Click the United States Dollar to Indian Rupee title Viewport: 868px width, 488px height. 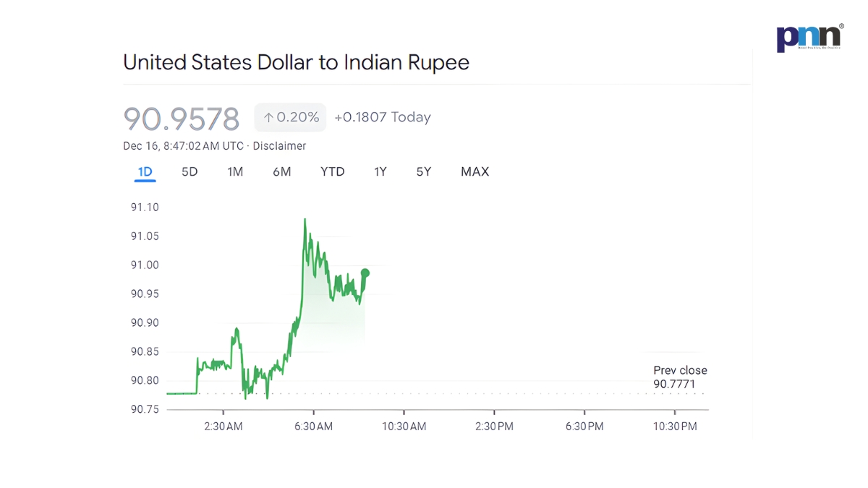tap(296, 62)
